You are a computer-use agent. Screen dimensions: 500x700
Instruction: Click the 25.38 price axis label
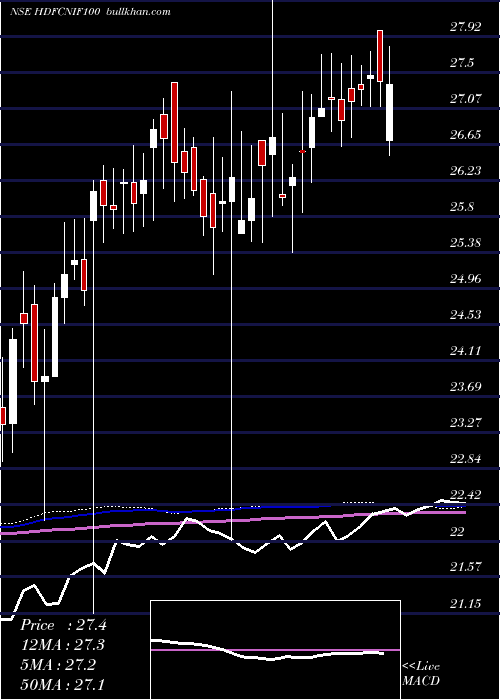point(466,243)
